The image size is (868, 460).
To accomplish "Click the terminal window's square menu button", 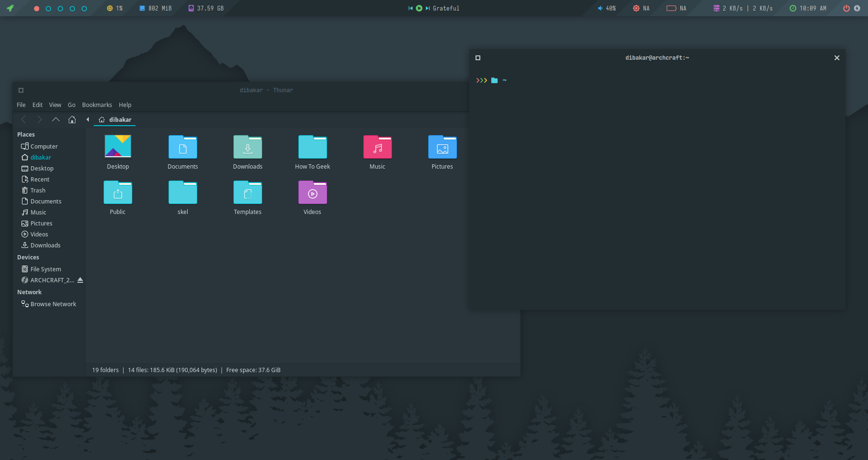I will tap(478, 58).
